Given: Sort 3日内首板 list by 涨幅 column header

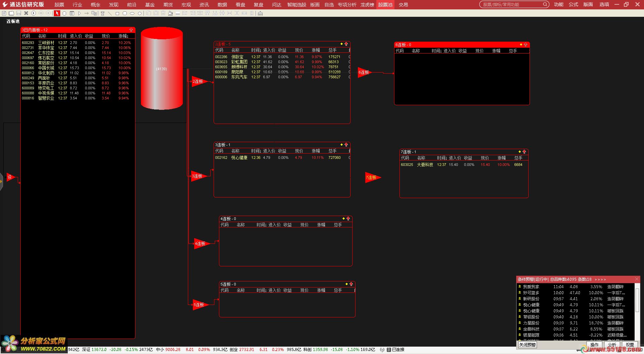Looking at the screenshot, I should [123, 36].
